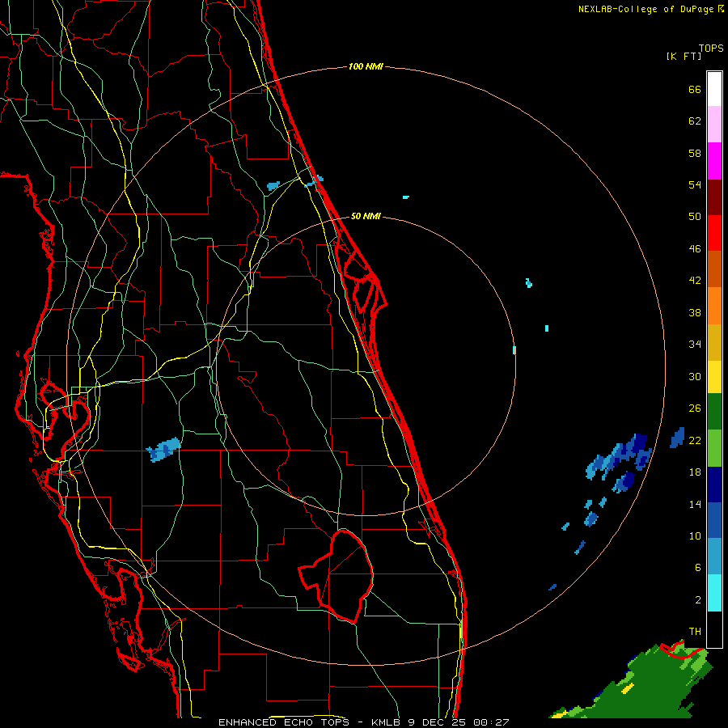Click the "2" legend value
Image resolution: width=728 pixels, height=728 pixels.
(x=698, y=600)
